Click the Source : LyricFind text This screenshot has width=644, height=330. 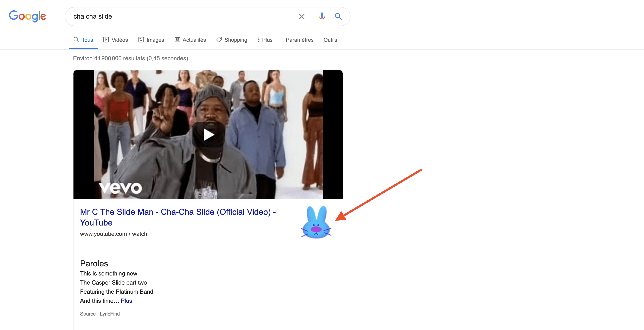point(100,314)
